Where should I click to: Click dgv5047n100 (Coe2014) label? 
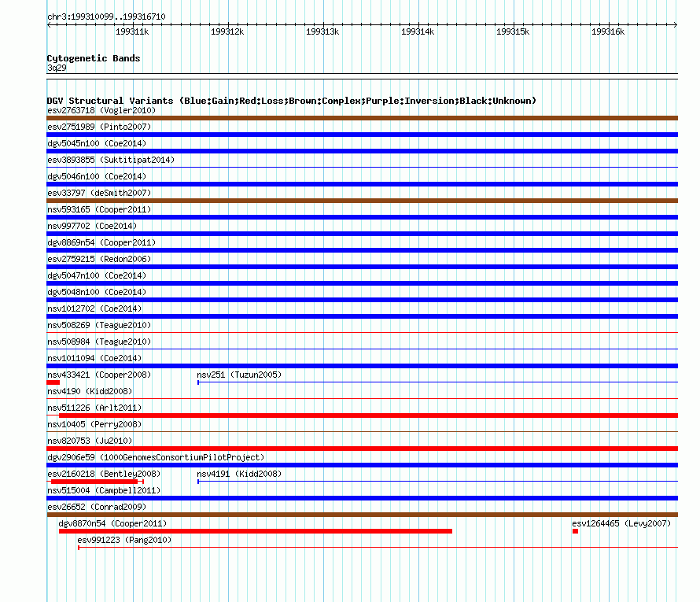[x=97, y=275]
